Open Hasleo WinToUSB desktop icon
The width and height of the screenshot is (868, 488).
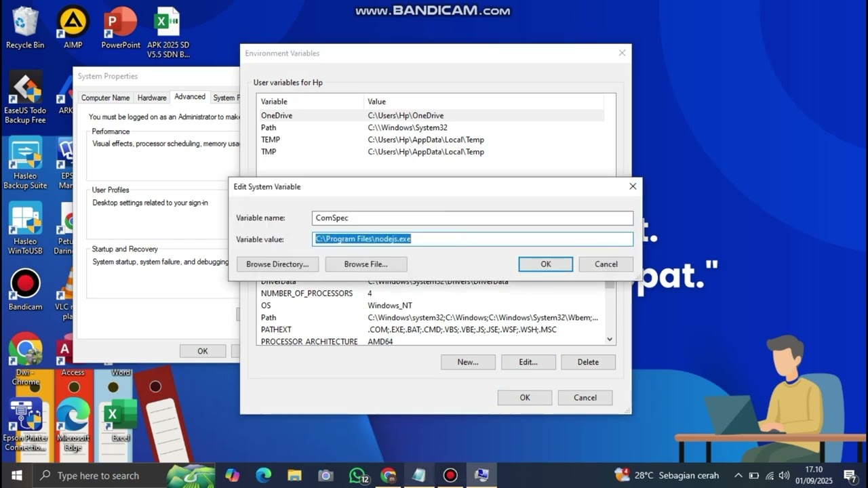pyautogui.click(x=25, y=228)
